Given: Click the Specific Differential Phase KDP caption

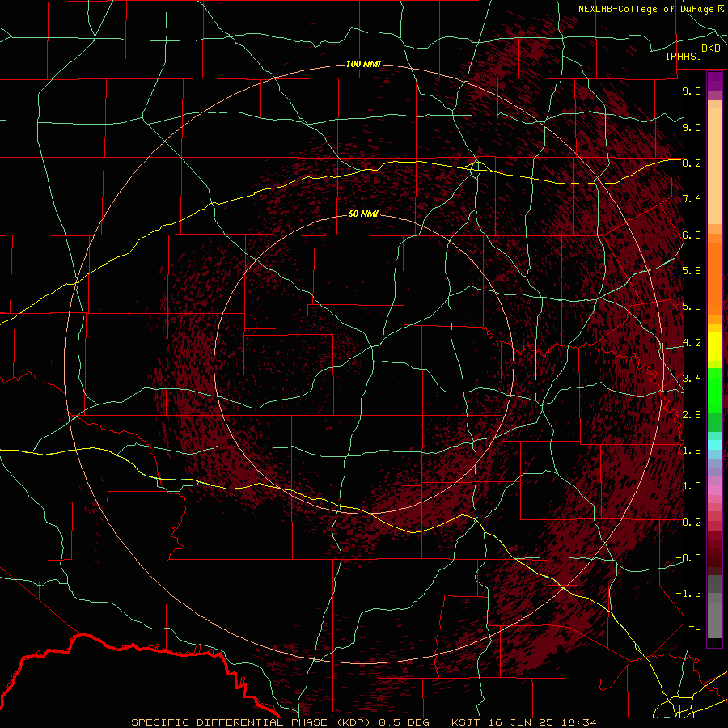Looking at the screenshot, I should [x=363, y=722].
